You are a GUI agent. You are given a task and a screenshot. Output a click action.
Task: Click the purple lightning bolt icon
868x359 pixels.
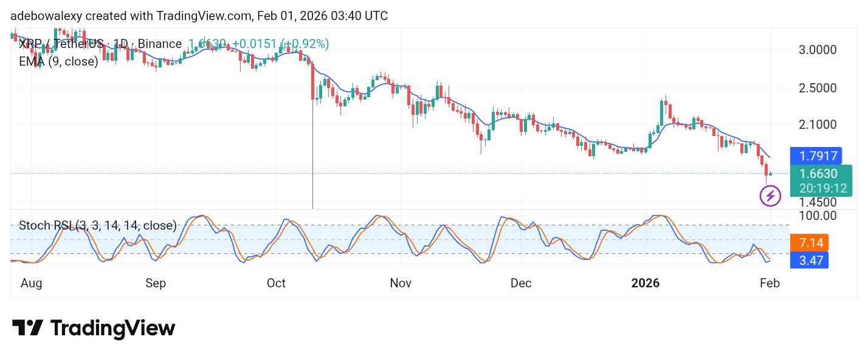(770, 196)
